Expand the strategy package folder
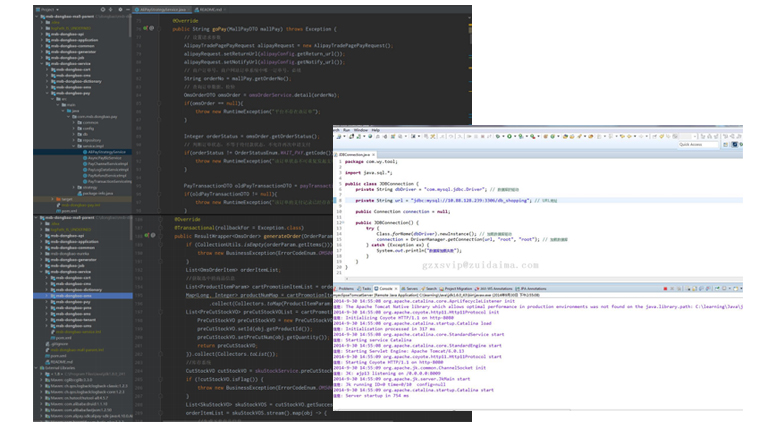This screenshot has width=783, height=428. point(73,187)
